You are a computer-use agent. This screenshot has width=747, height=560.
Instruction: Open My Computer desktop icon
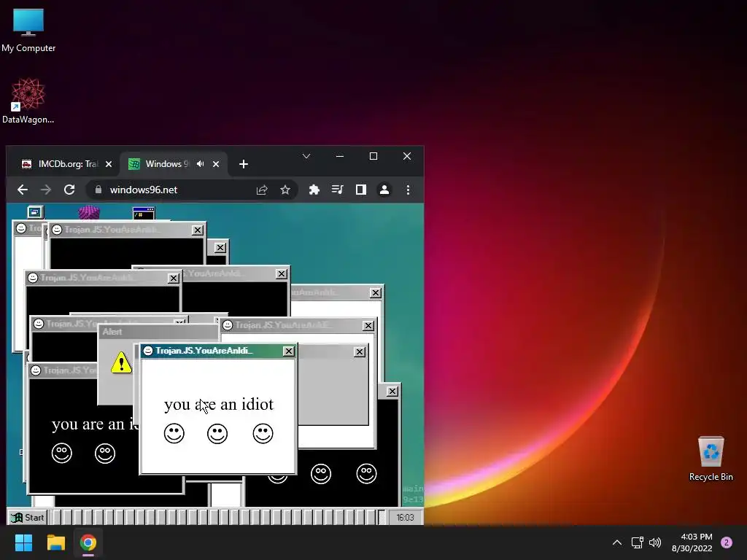[28, 30]
